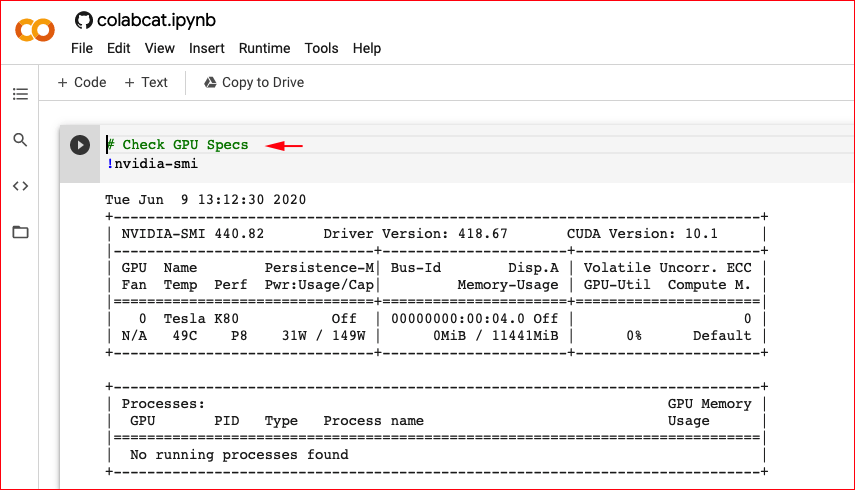Click the 'P8' performance state
The height and width of the screenshot is (490, 855).
click(x=239, y=336)
